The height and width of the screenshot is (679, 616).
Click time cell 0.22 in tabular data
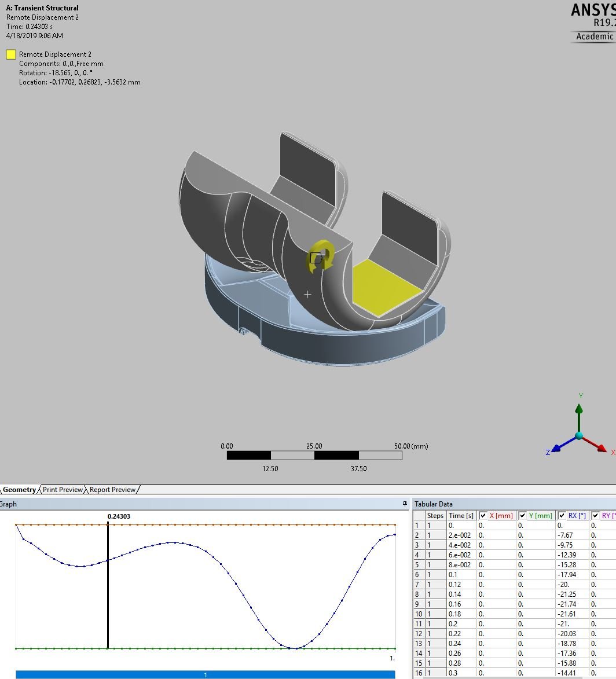coord(461,633)
